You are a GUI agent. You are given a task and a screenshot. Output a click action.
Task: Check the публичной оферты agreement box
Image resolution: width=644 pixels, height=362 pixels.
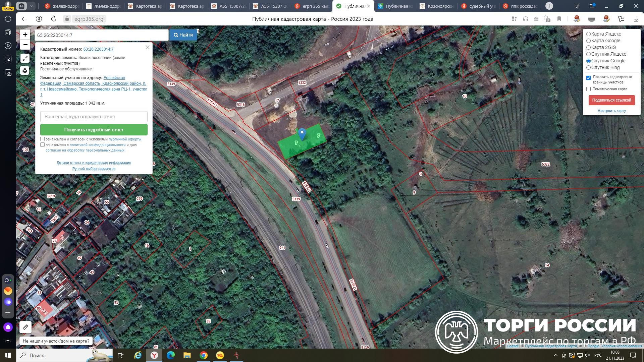click(x=43, y=139)
